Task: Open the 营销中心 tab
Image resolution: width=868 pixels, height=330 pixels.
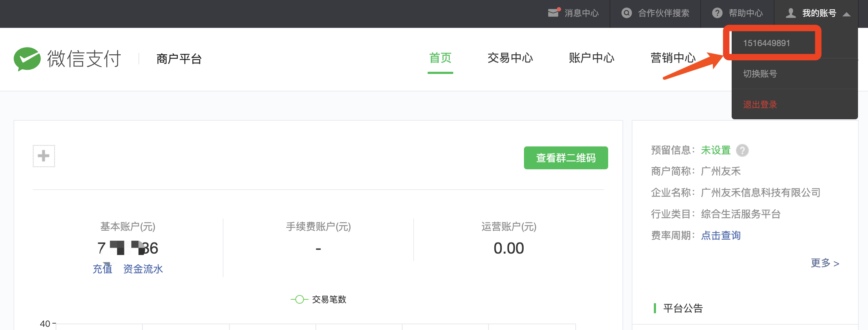Action: 673,58
